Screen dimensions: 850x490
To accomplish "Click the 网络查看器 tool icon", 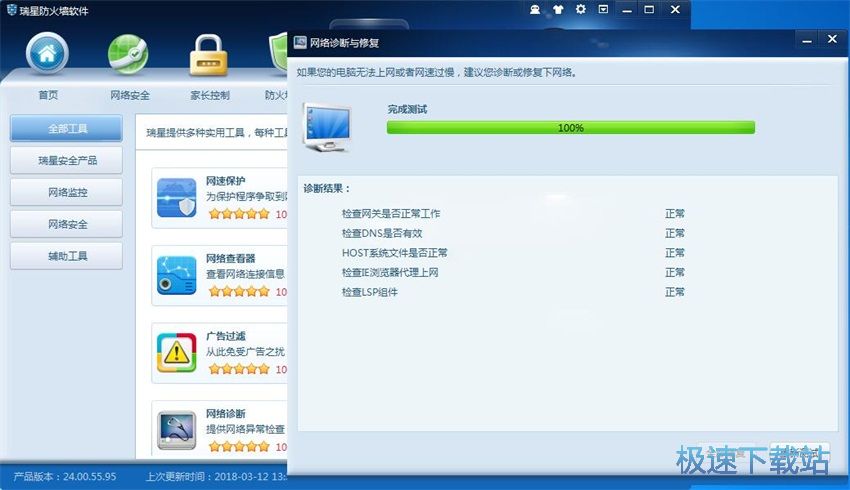I will (x=176, y=275).
